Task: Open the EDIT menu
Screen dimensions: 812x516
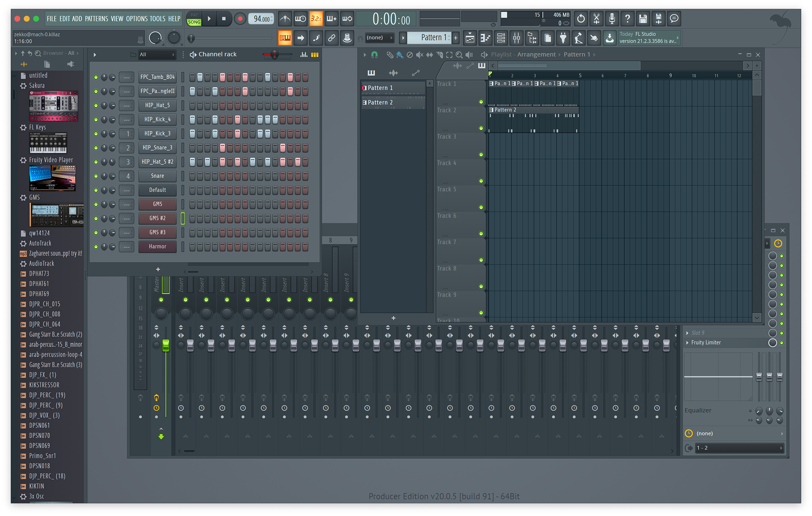Action: point(64,19)
